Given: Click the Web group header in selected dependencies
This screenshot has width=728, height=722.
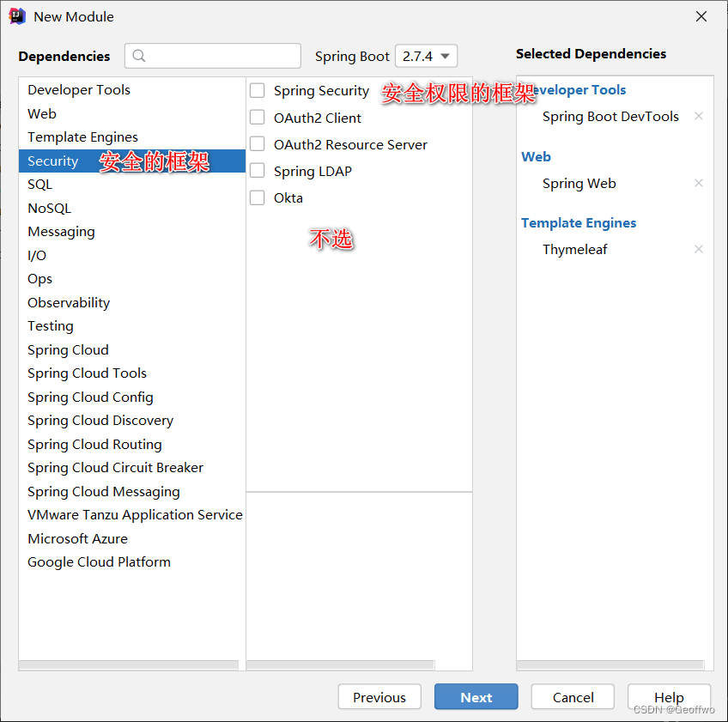Looking at the screenshot, I should click(536, 157).
